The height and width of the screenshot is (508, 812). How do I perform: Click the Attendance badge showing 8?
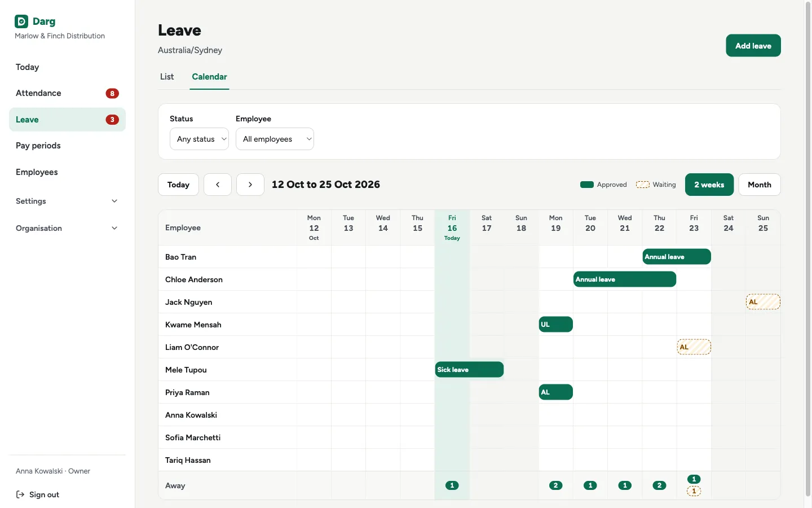[112, 94]
